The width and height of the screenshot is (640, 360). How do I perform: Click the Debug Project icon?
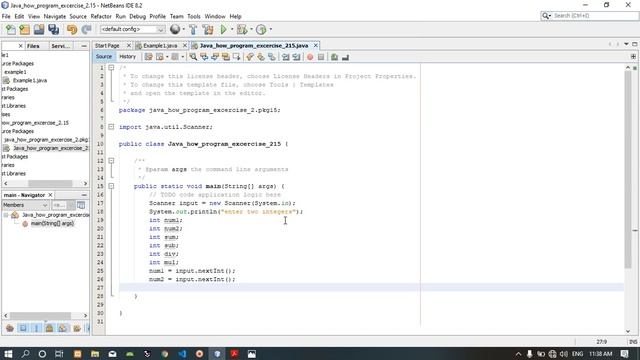point(242,29)
